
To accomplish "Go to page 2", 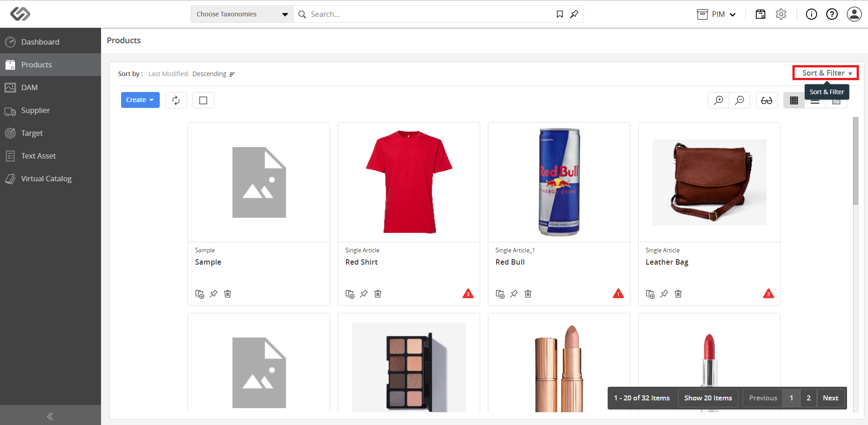I will coord(809,398).
